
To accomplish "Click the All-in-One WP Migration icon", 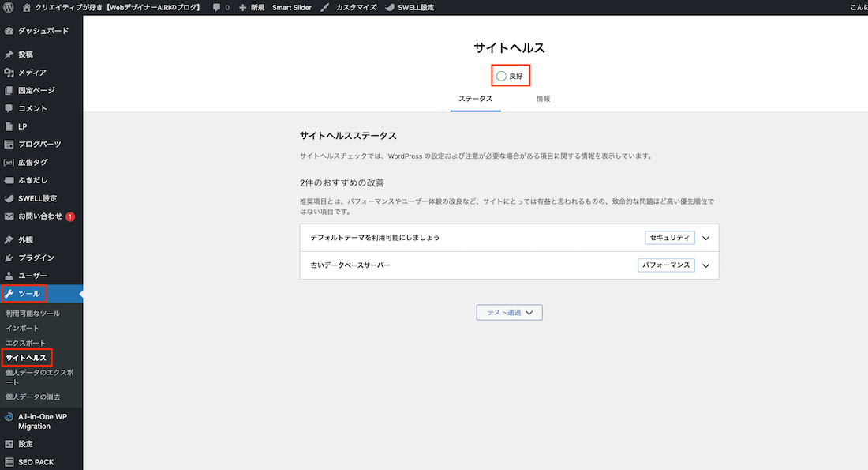I will click(9, 417).
